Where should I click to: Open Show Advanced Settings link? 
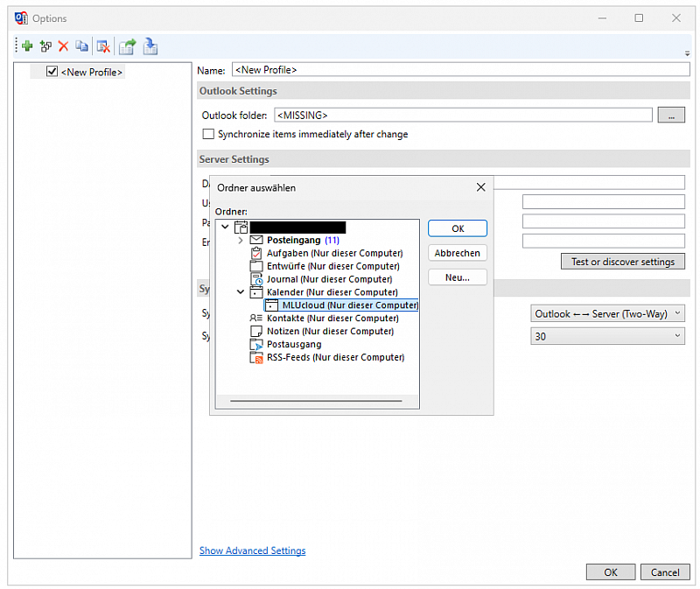(252, 550)
